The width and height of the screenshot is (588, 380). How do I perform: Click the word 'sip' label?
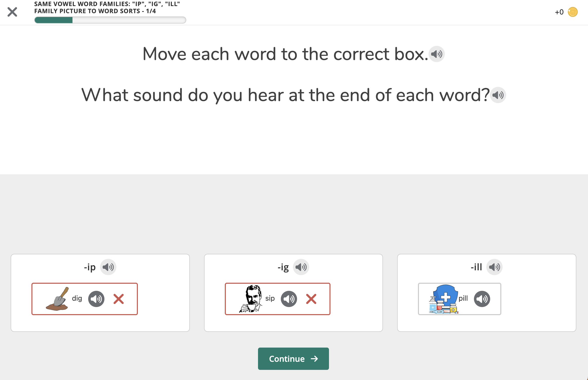coord(270,298)
